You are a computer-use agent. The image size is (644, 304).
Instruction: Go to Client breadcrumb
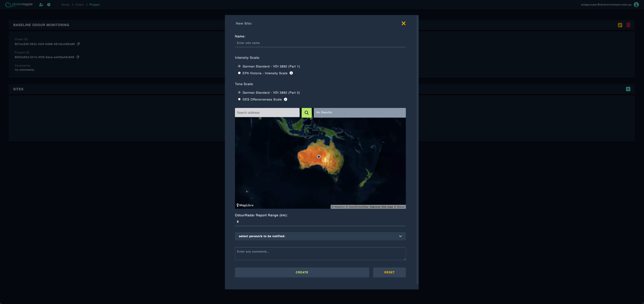[x=79, y=5]
